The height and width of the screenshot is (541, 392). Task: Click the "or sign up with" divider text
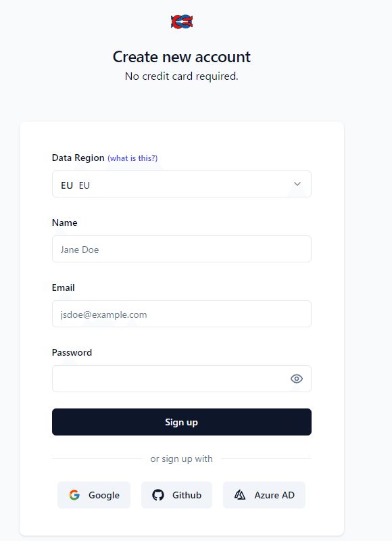181,459
